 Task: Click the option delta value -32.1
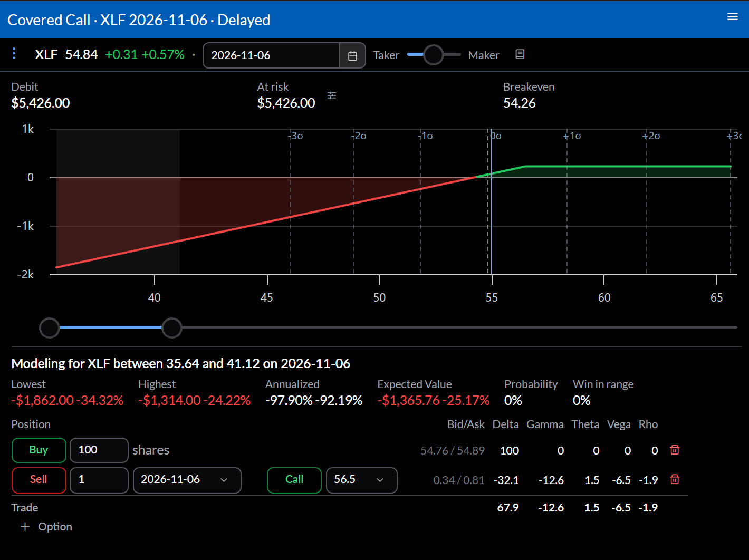tap(506, 480)
